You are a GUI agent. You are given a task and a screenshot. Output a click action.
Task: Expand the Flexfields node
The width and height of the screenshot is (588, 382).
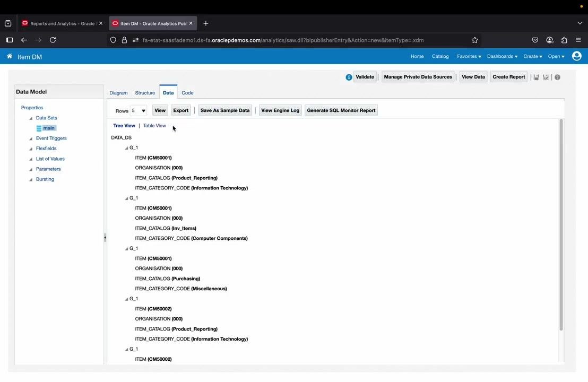(31, 149)
